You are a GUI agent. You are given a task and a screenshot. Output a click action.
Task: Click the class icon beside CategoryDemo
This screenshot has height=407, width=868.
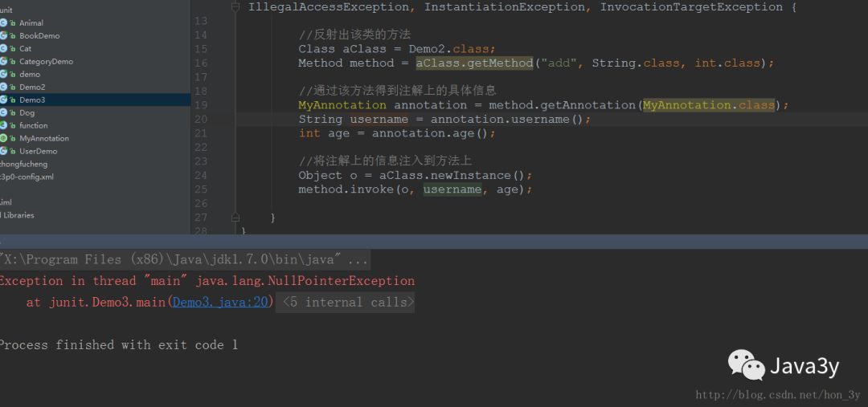point(3,61)
